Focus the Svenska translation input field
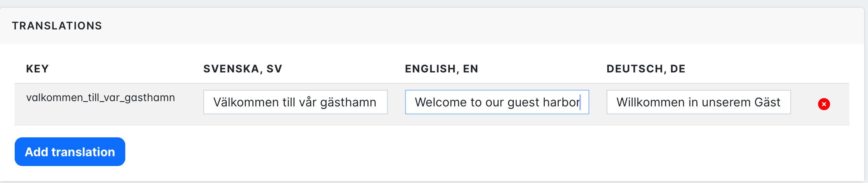The height and width of the screenshot is (183, 868). [295, 102]
